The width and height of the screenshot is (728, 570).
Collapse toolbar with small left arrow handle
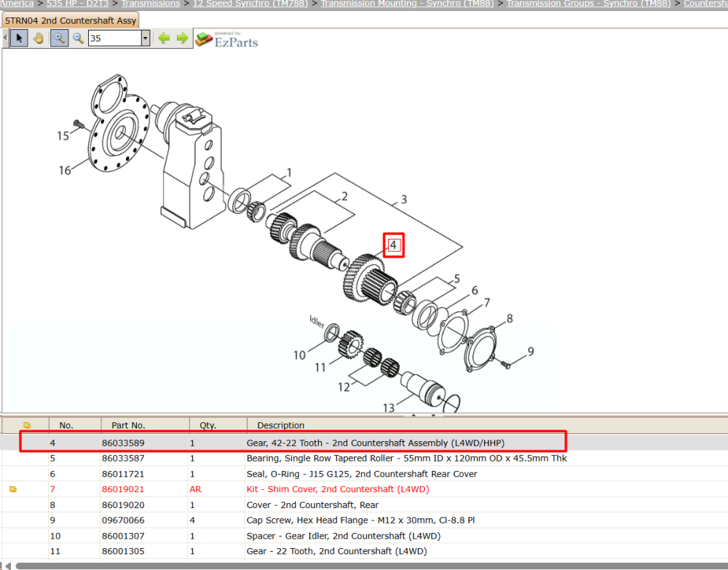pos(5,38)
